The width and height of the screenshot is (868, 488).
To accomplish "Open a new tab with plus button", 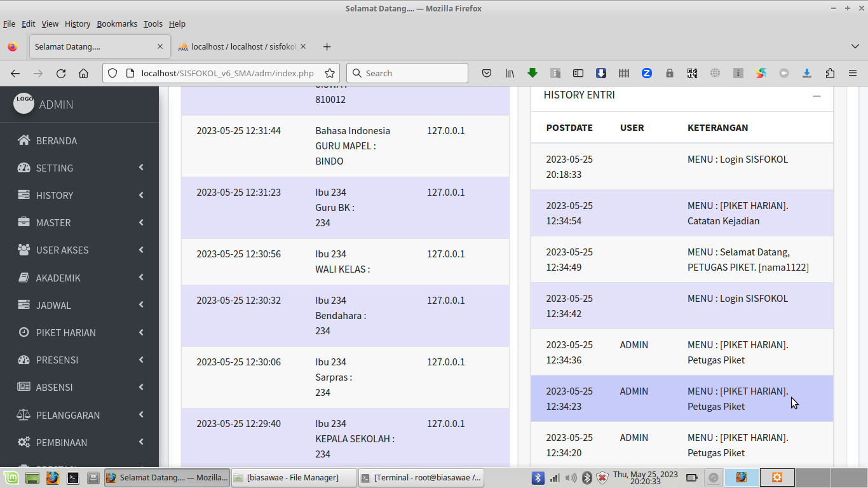I will tap(327, 46).
